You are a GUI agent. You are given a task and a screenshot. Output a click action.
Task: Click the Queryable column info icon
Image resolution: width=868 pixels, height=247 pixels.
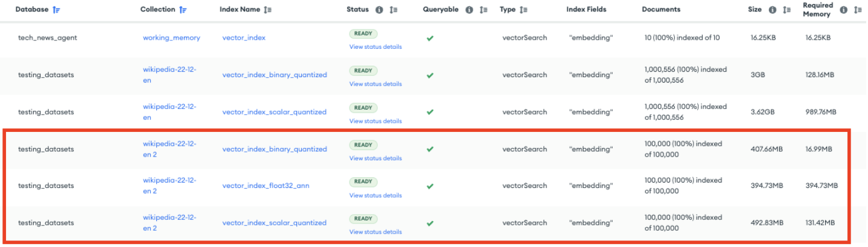point(469,10)
